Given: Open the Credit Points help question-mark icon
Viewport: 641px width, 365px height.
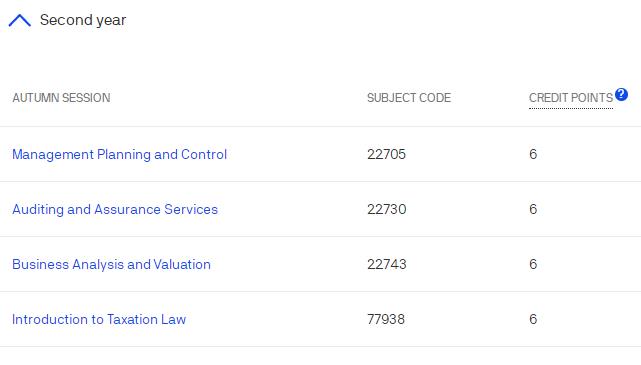Looking at the screenshot, I should [621, 94].
